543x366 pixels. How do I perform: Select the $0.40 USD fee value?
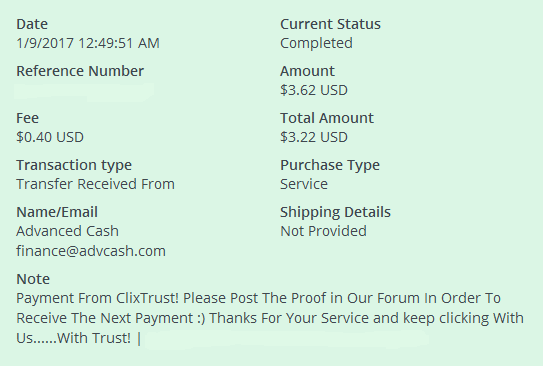[50, 137]
